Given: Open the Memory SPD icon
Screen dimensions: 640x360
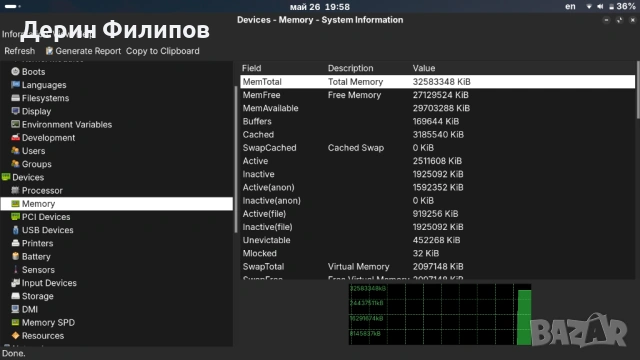Looking at the screenshot, I should pos(16,322).
